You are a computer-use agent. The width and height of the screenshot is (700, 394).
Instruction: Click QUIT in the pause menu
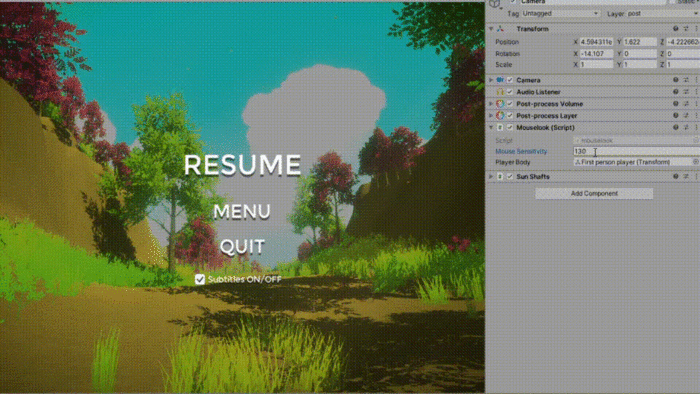coord(242,246)
